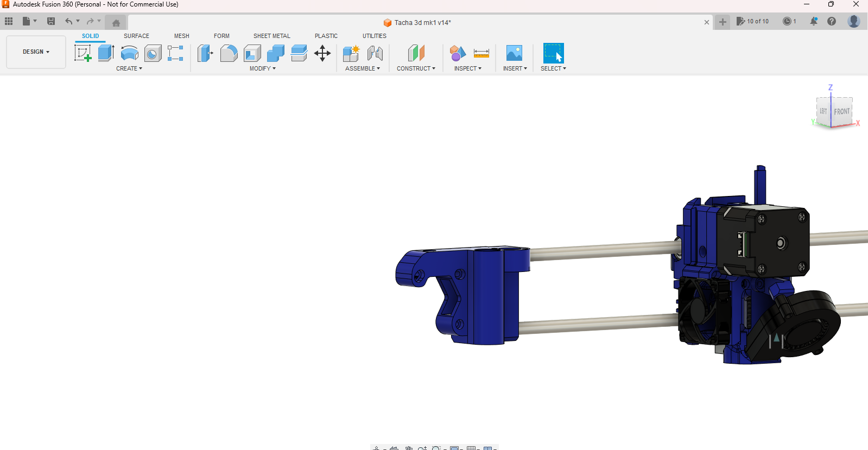Select the Fillet tool
Image resolution: width=868 pixels, height=450 pixels.
[229, 53]
